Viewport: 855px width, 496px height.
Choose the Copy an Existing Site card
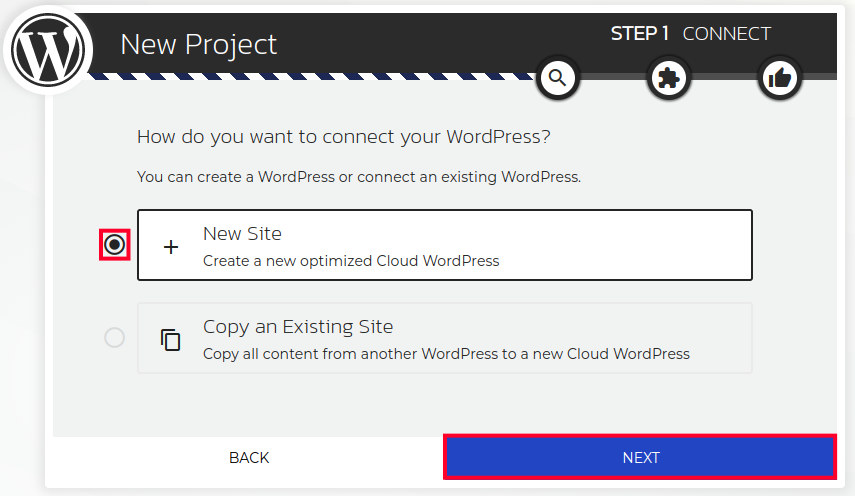point(444,338)
